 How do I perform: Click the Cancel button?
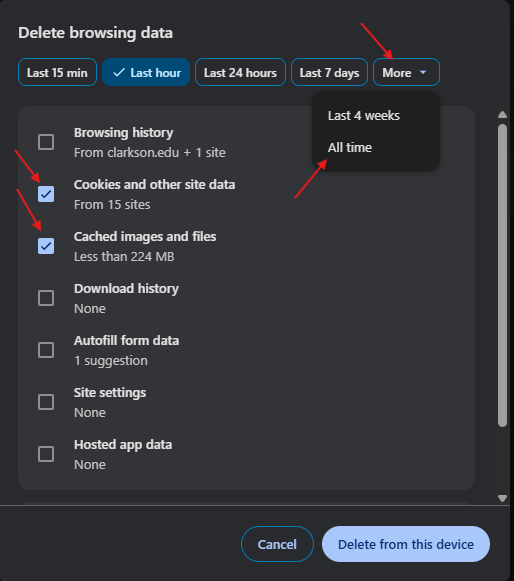click(277, 544)
